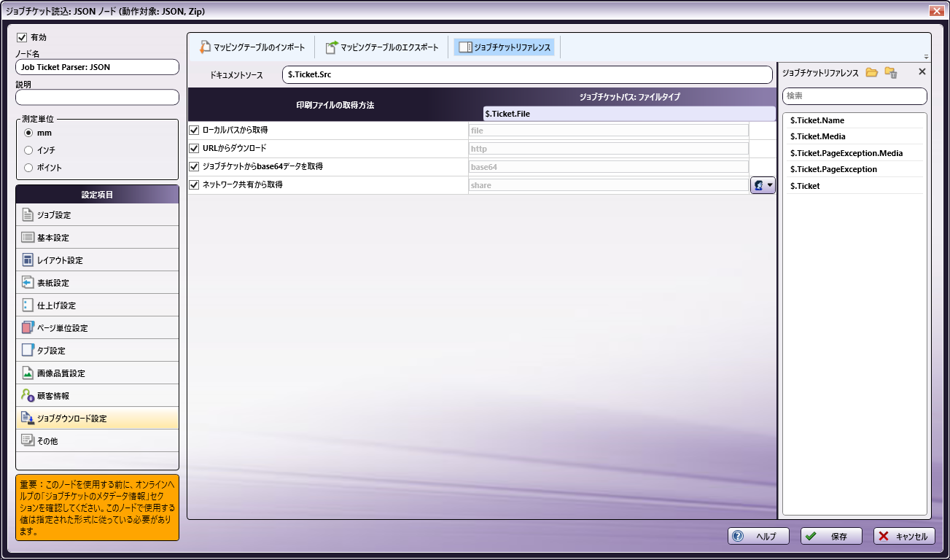
Task: Click the open folder icon in reference panel
Action: tap(871, 72)
